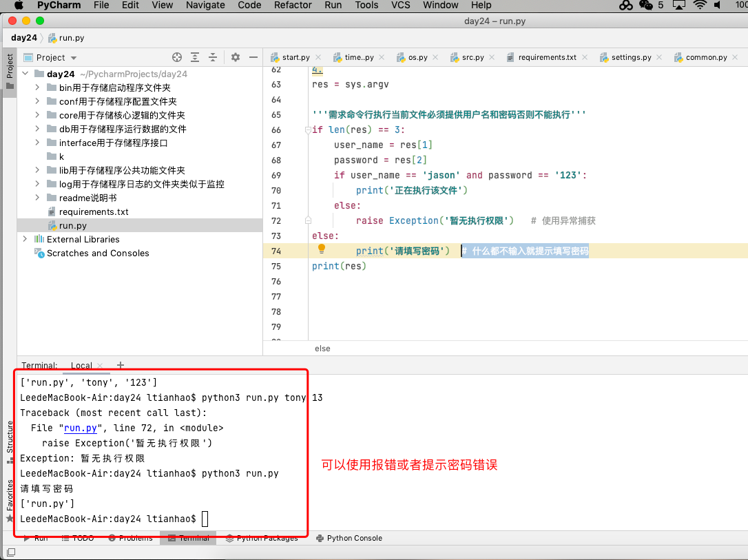
Task: Expand the readme folder
Action: pyautogui.click(x=37, y=198)
